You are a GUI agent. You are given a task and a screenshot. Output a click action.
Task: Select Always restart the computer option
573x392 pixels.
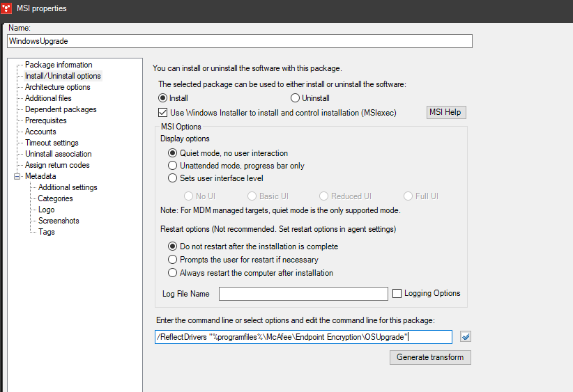tap(173, 273)
